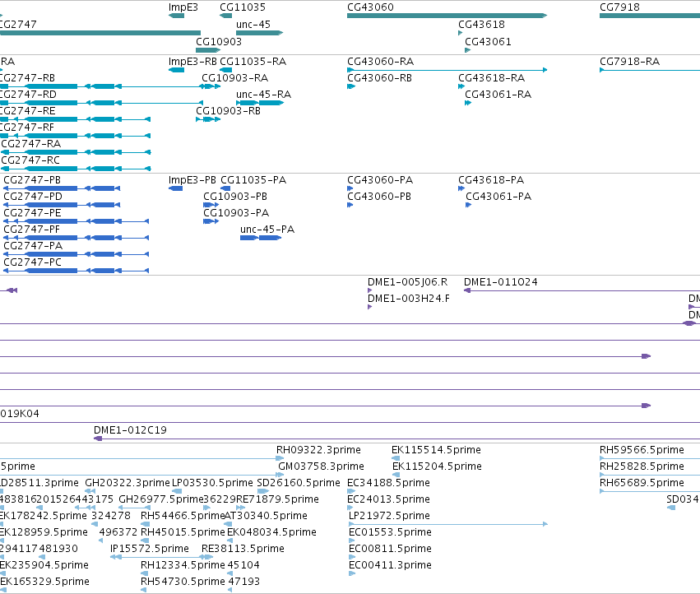Click EST EC00411.3prime
The width and height of the screenshot is (700, 594).
(x=390, y=565)
